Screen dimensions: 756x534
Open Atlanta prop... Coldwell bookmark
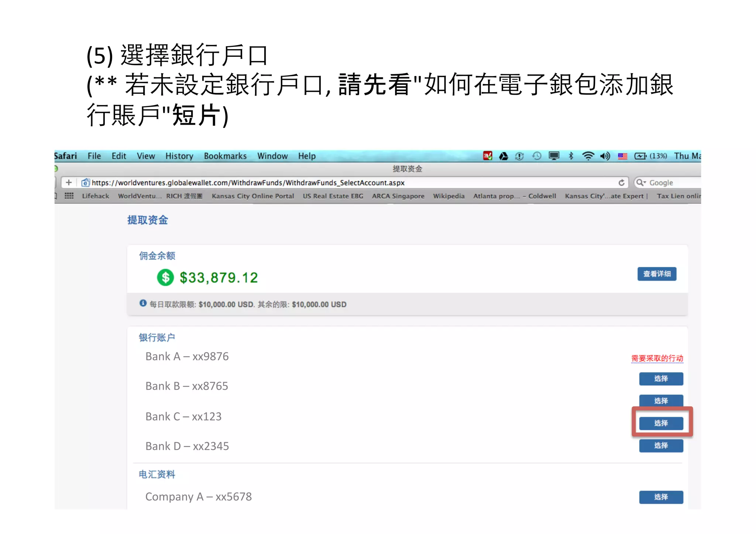pyautogui.click(x=515, y=196)
